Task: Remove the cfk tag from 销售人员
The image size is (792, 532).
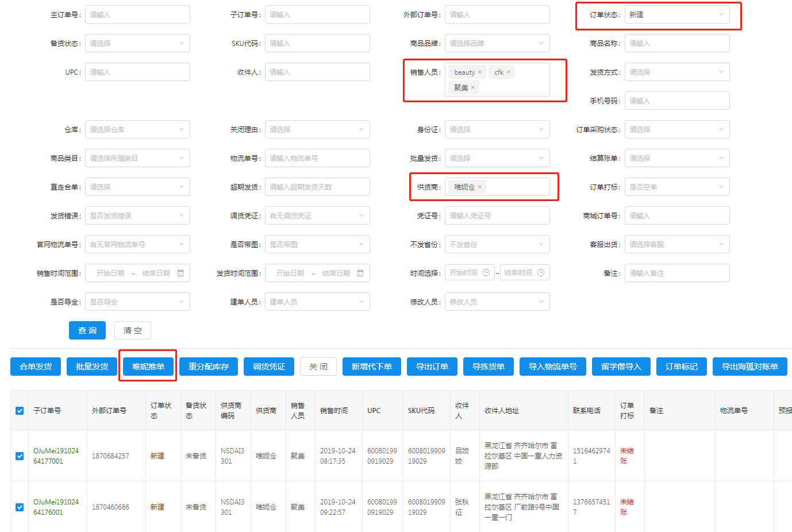Action: pyautogui.click(x=508, y=72)
